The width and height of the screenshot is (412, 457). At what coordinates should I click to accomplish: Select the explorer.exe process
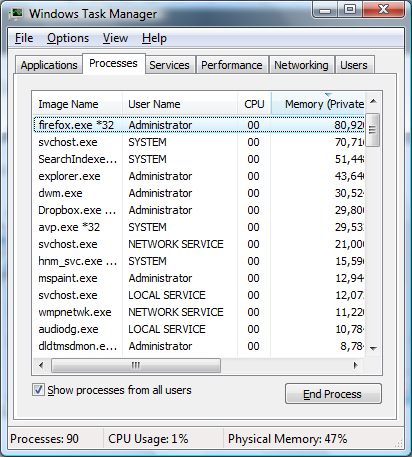199,176
